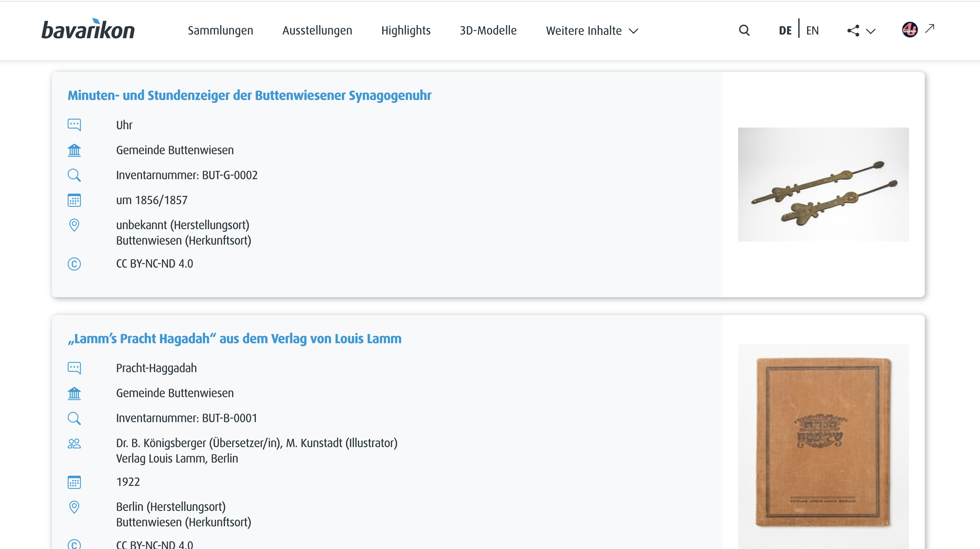Expand the share options chevron
The width and height of the screenshot is (980, 549).
click(x=871, y=31)
